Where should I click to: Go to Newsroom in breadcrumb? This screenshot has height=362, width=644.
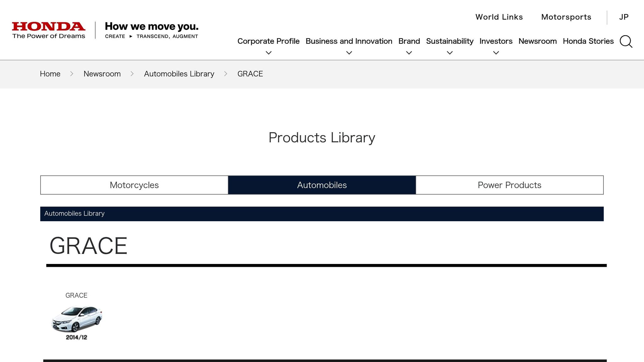(102, 74)
